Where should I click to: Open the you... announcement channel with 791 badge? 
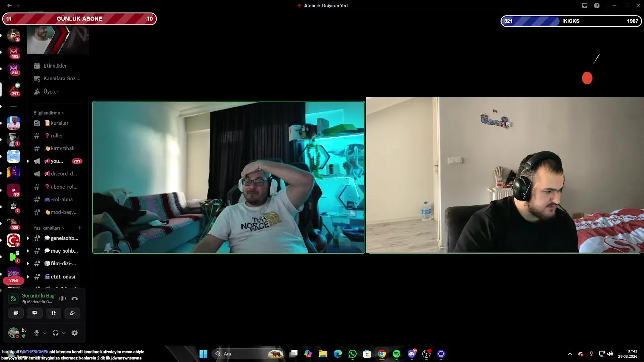pos(57,161)
